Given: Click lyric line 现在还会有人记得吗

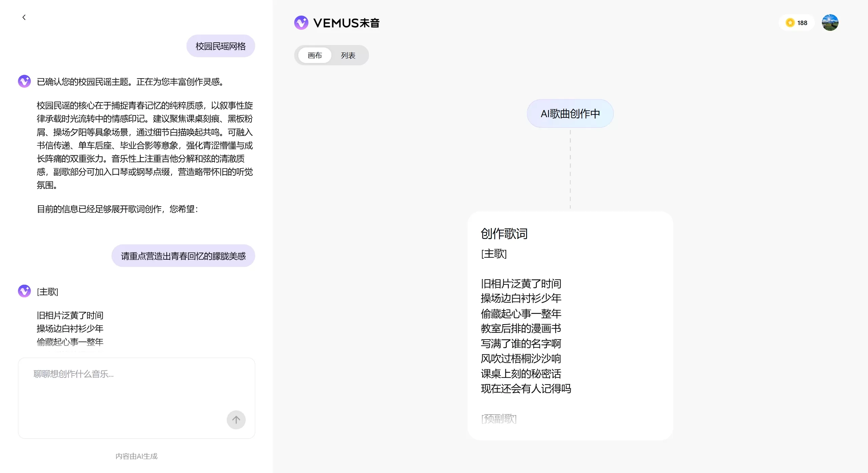Looking at the screenshot, I should point(526,388).
